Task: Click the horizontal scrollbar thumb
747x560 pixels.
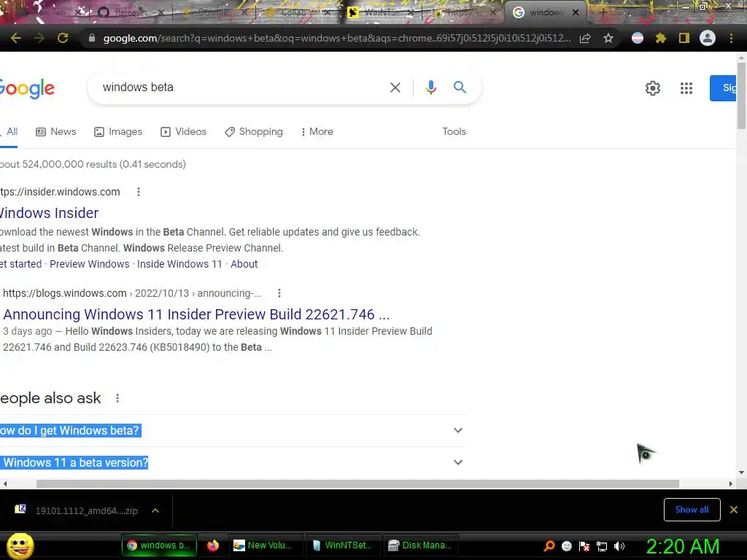Action: click(357, 484)
